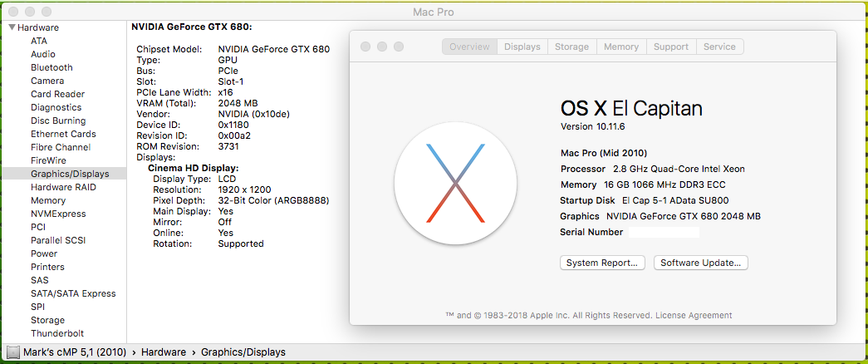
Task: Select Diagnostics in the sidebar
Action: 56,107
